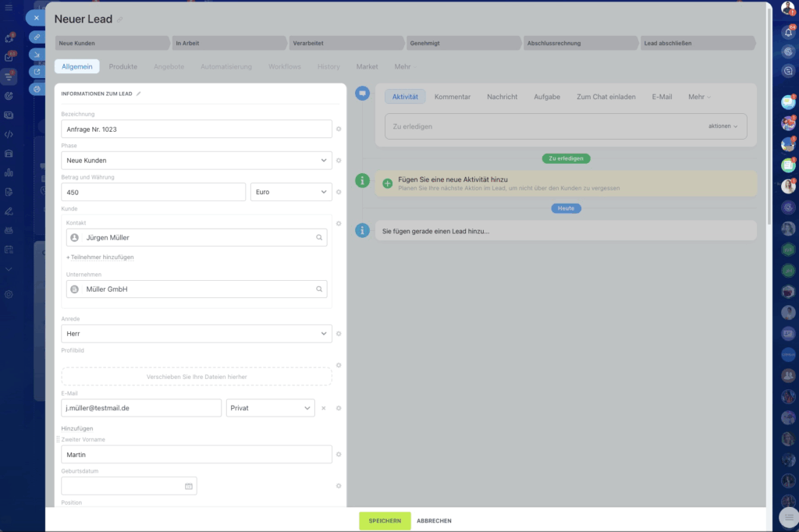Switch to the Produkte tab
Image resolution: width=799 pixels, height=532 pixels.
click(x=122, y=66)
